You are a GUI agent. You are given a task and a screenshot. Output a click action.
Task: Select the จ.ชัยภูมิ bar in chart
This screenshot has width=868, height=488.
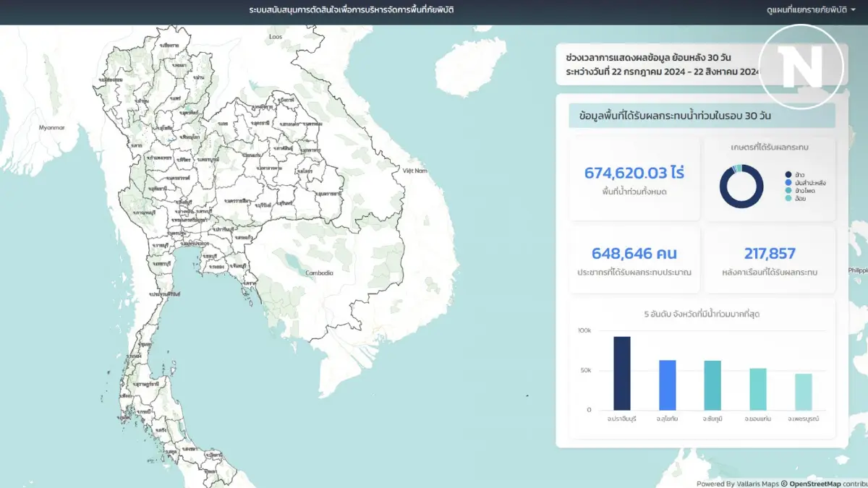click(x=712, y=385)
